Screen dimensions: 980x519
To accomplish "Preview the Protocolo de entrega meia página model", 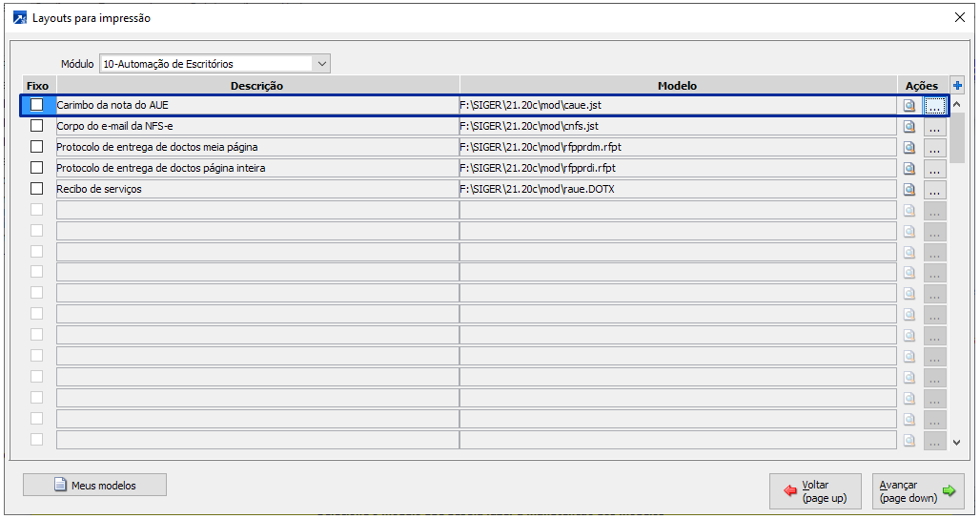I will point(909,148).
